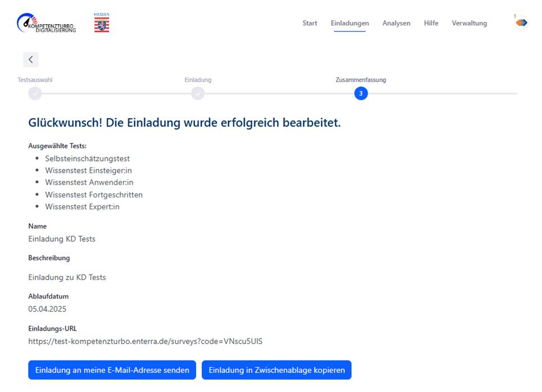
Task: Go to the Verwaltung section
Action: point(469,23)
